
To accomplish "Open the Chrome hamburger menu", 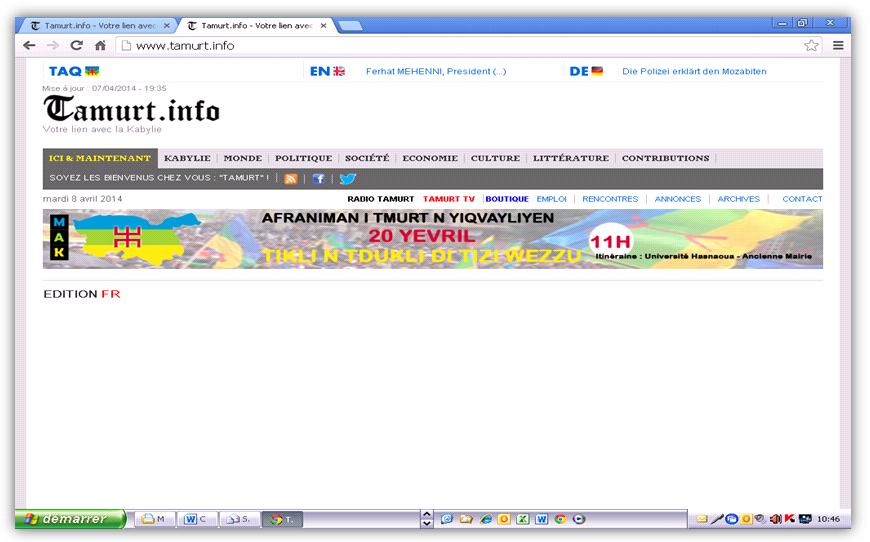I will point(838,45).
